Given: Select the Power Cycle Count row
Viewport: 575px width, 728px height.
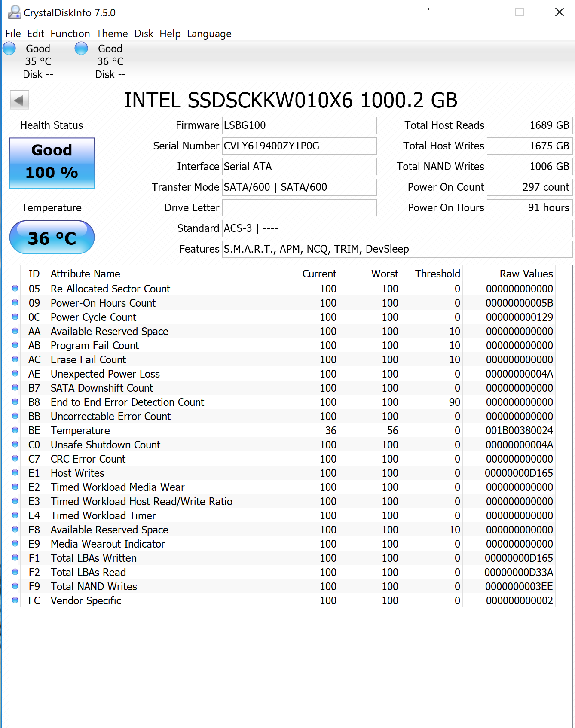Looking at the screenshot, I should point(282,317).
